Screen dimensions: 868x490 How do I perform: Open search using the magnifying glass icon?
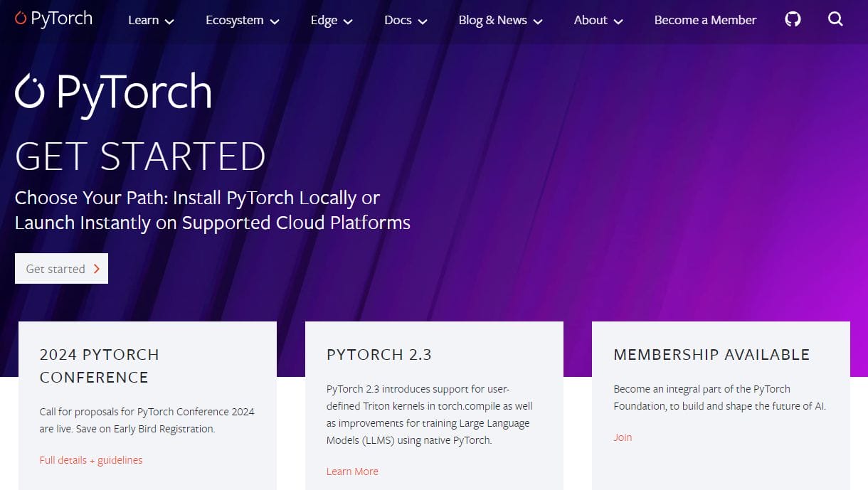[835, 20]
